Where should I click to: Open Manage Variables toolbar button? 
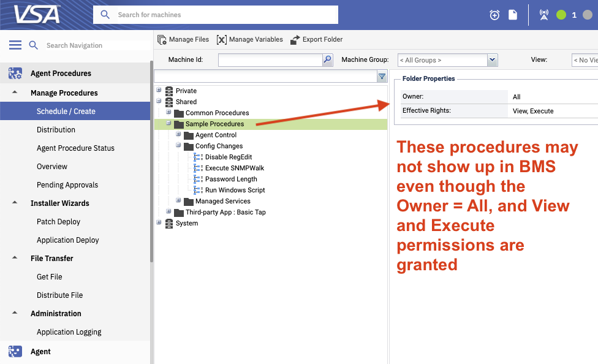250,39
